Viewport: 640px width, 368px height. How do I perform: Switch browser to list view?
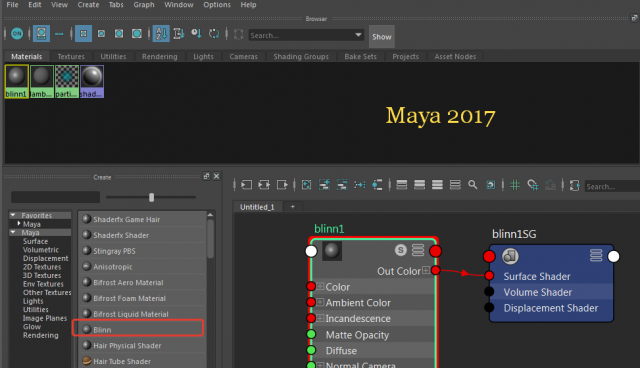click(x=59, y=34)
